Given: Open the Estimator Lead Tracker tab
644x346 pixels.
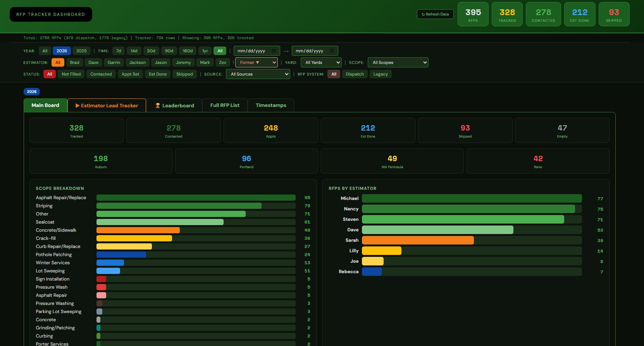Looking at the screenshot, I should [x=107, y=105].
